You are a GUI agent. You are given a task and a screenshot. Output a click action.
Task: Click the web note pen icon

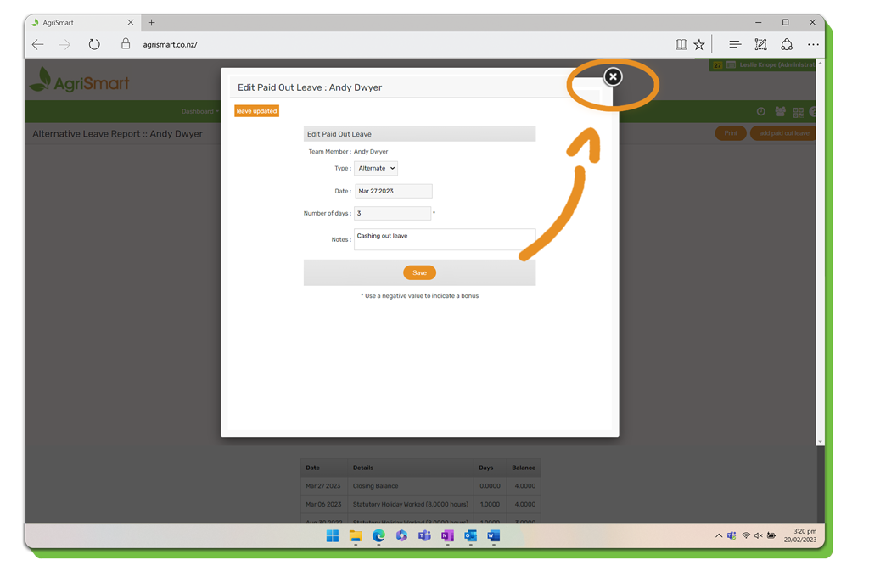[760, 45]
